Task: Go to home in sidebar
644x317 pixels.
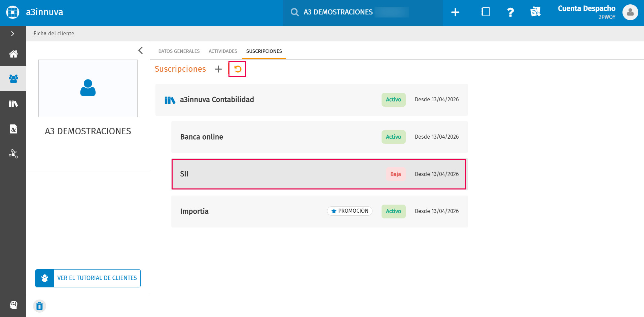Action: pos(13,54)
